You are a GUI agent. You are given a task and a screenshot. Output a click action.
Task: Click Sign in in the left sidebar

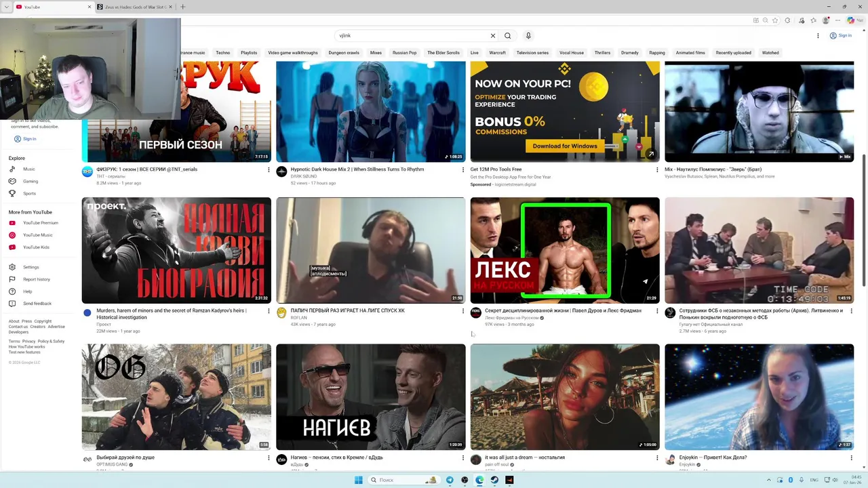[x=25, y=139]
